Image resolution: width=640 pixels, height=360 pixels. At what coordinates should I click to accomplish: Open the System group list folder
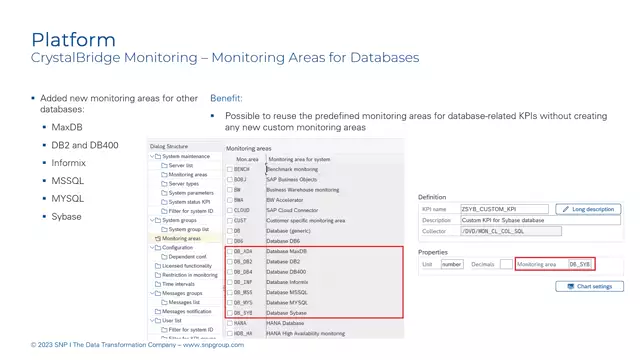coord(185,229)
